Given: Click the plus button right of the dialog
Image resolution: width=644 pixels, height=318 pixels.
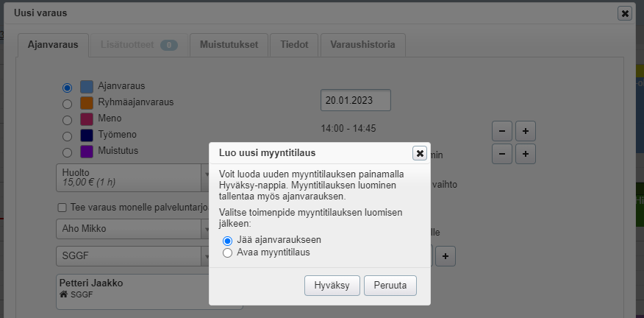Looking at the screenshot, I should click(x=448, y=256).
